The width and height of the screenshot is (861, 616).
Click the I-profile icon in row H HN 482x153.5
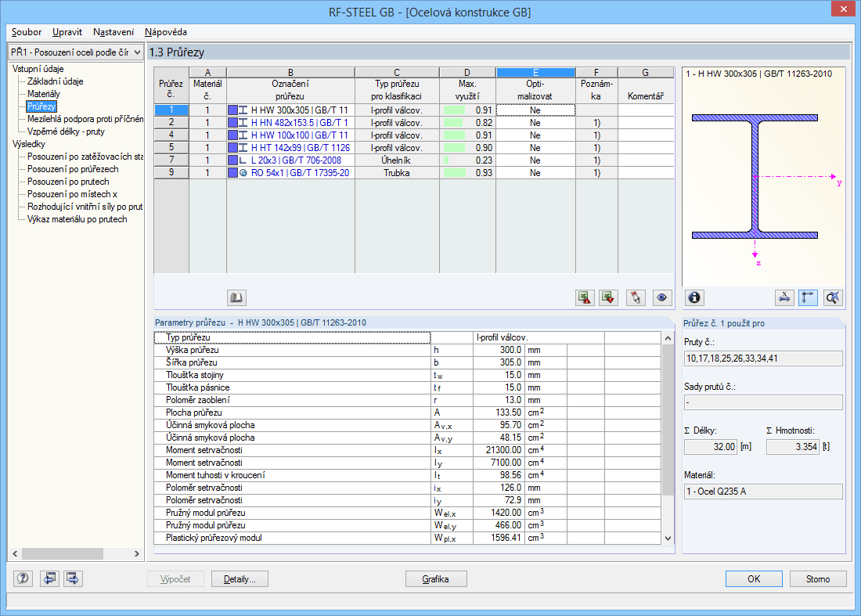point(243,123)
